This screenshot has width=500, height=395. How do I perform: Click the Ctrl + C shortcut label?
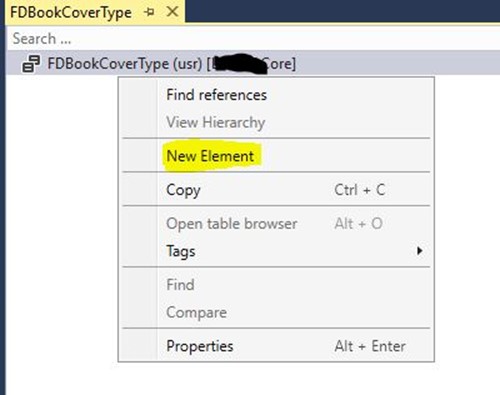pyautogui.click(x=360, y=190)
